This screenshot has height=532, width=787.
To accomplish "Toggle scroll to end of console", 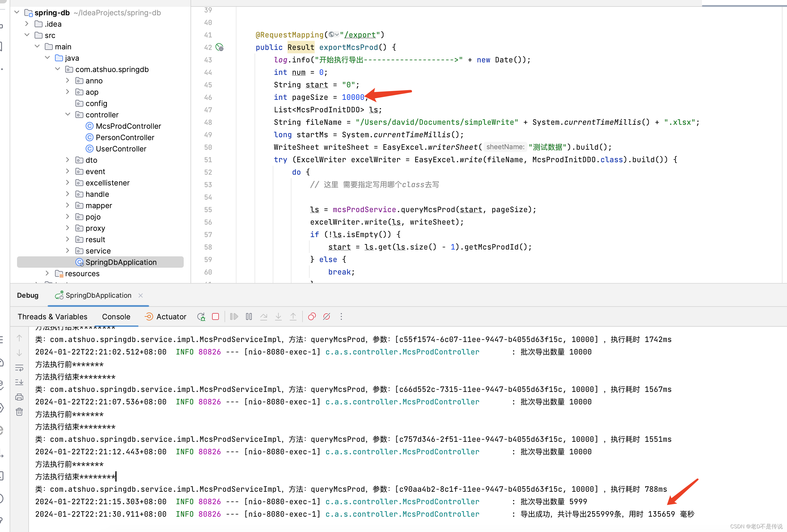I will pos(19,382).
